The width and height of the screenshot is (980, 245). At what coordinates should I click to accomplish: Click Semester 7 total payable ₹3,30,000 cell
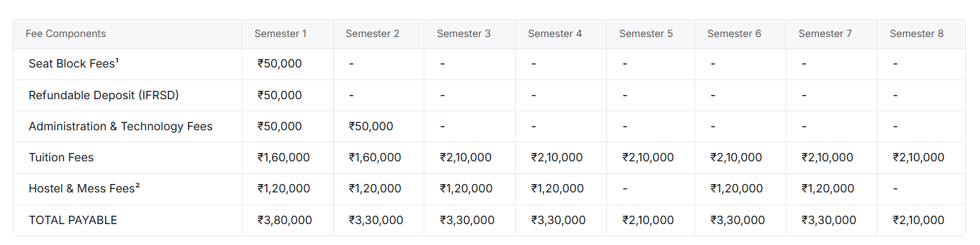(828, 220)
